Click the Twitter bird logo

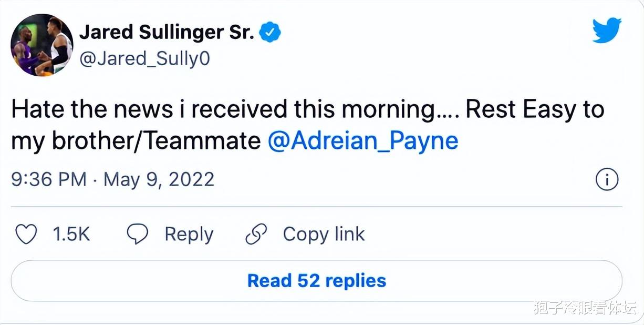coord(607,30)
